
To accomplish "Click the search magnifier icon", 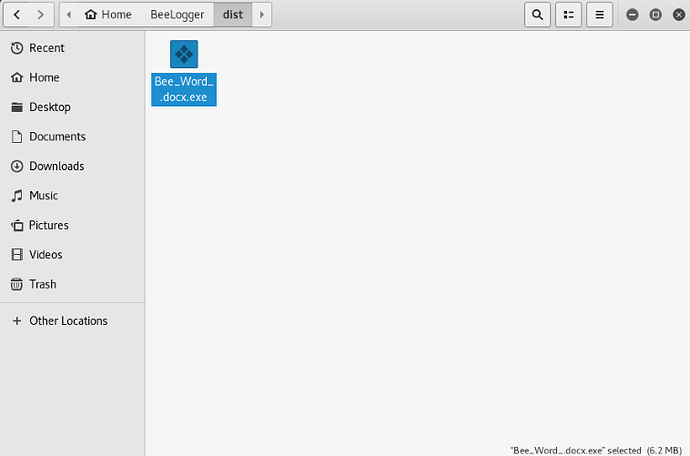I will [x=538, y=15].
